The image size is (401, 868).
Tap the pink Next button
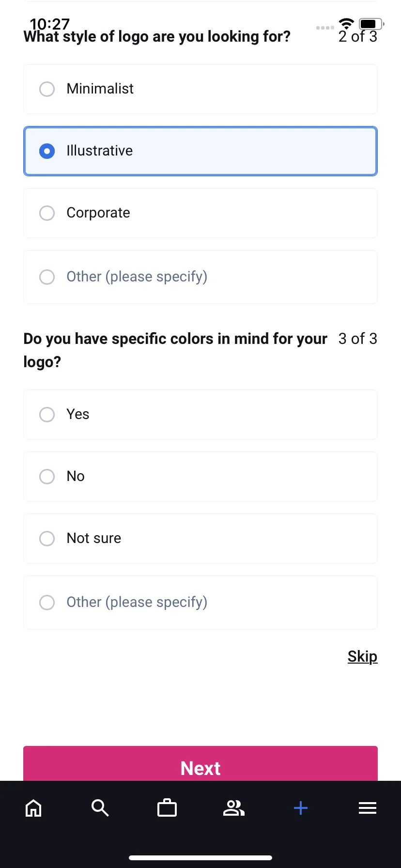click(x=200, y=764)
